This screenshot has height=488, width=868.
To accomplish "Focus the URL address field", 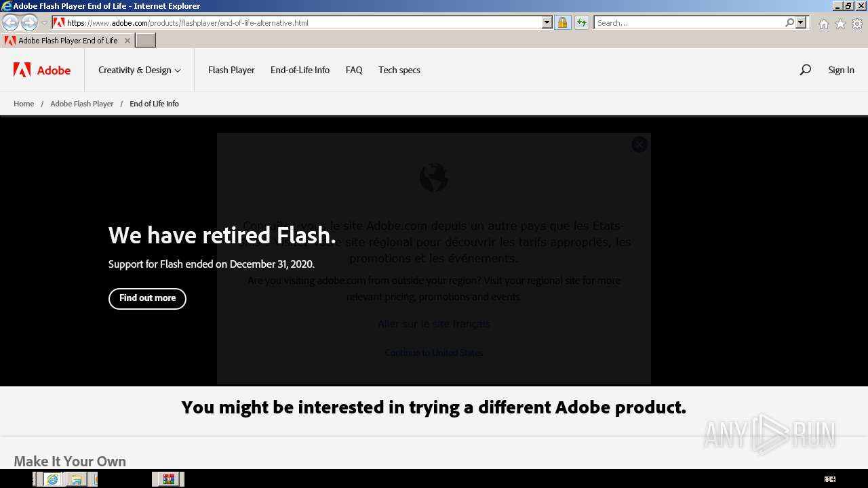I will (303, 22).
